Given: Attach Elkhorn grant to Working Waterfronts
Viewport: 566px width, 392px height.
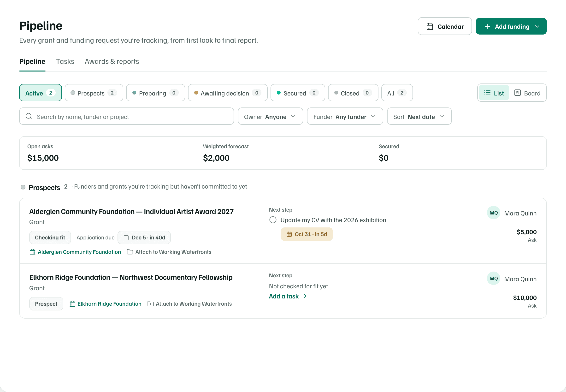Looking at the screenshot, I should tap(194, 304).
